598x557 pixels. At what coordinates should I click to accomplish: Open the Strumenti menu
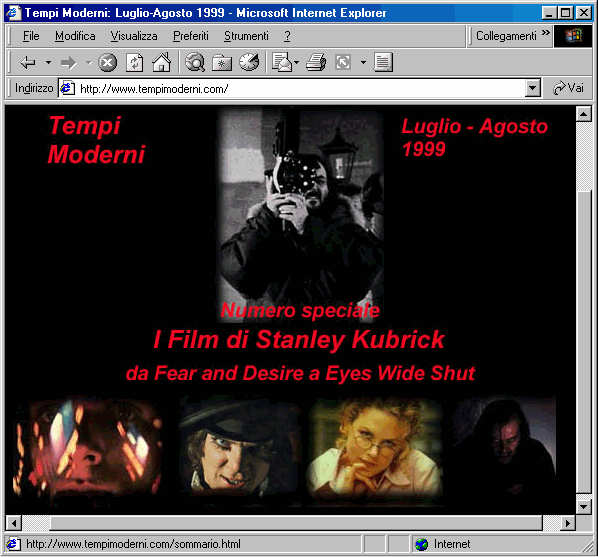(x=246, y=36)
